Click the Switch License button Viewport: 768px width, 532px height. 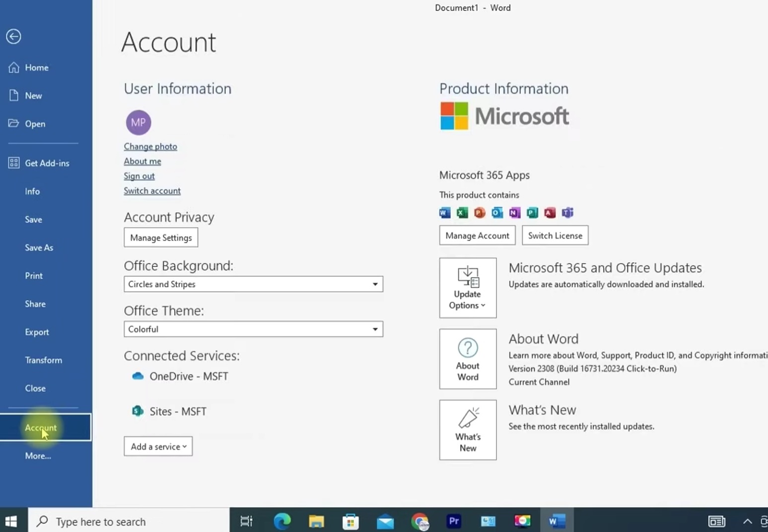click(x=555, y=235)
